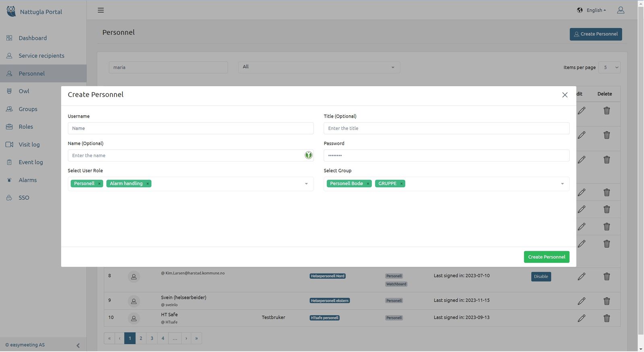Remove the Personell Bodø group tag

pyautogui.click(x=368, y=184)
